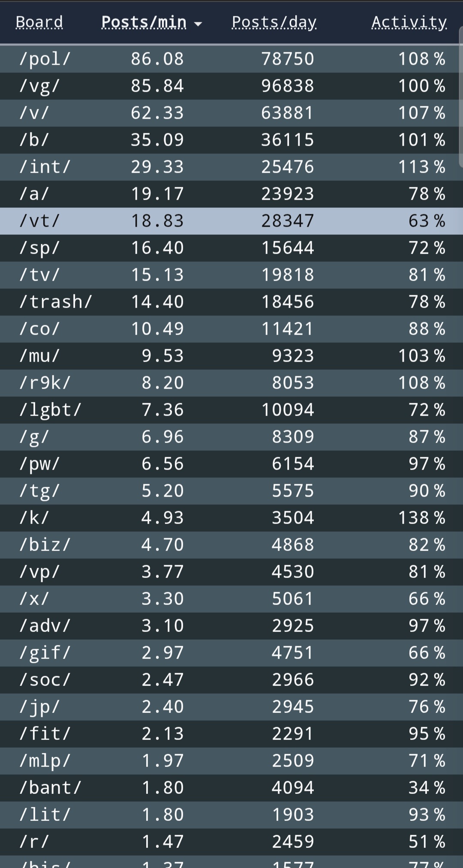The height and width of the screenshot is (868, 463).
Task: Click the 14.40 posts/min value
Action: [157, 302]
